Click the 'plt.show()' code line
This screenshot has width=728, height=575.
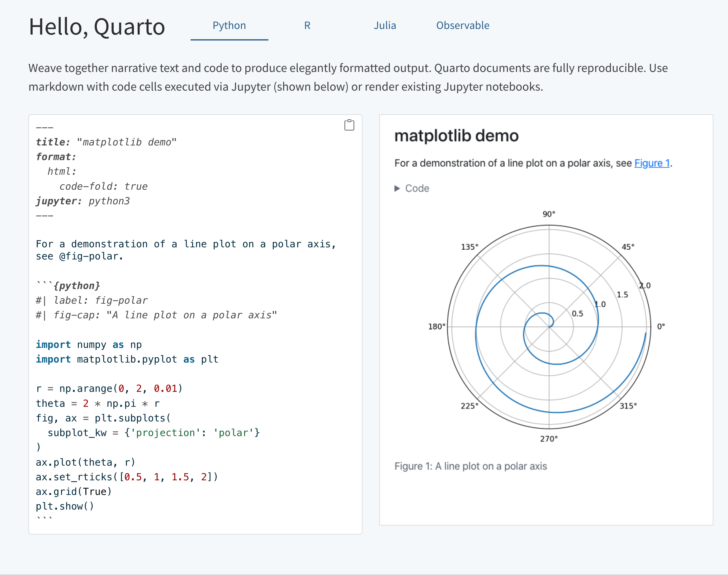tap(65, 506)
